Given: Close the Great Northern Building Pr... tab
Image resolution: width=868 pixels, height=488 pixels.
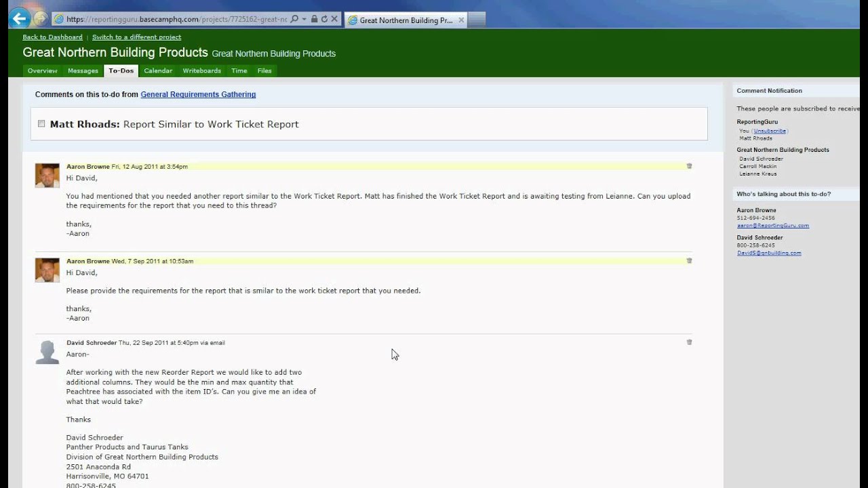Looking at the screenshot, I should click(x=461, y=20).
